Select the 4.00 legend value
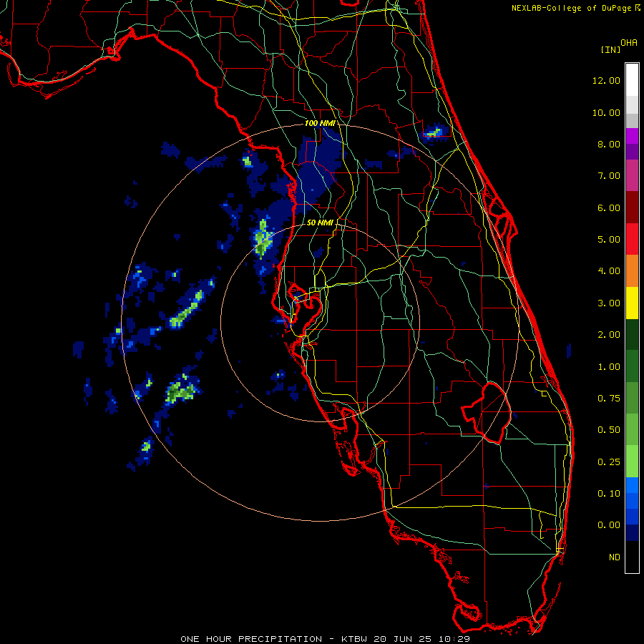Screen dimensions: 644x644 click(x=609, y=271)
